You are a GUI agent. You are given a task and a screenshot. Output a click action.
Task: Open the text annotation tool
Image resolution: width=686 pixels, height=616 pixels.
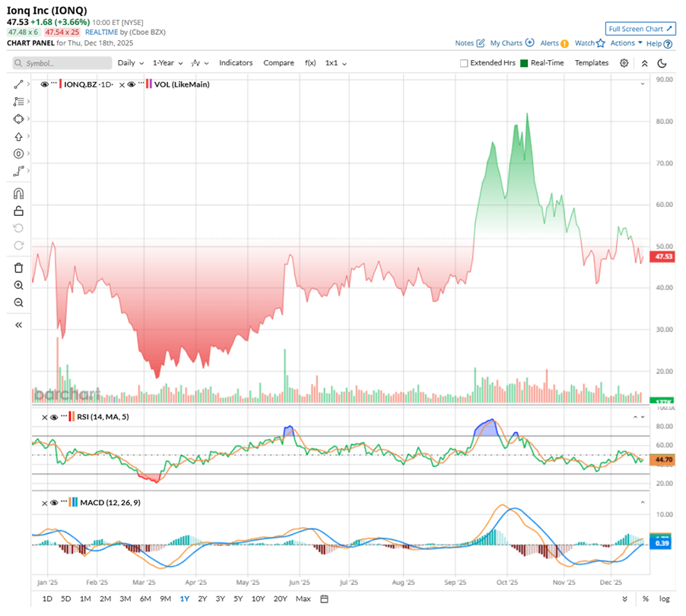click(18, 101)
